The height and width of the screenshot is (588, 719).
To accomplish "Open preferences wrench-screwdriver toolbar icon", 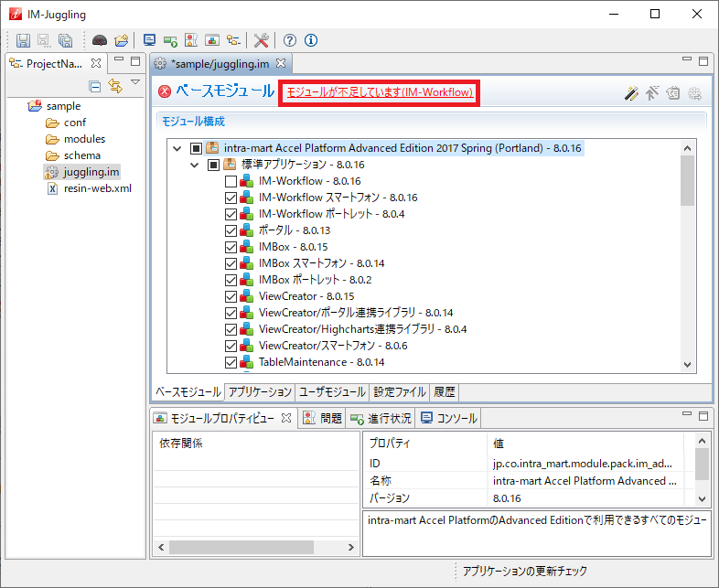I will (261, 40).
